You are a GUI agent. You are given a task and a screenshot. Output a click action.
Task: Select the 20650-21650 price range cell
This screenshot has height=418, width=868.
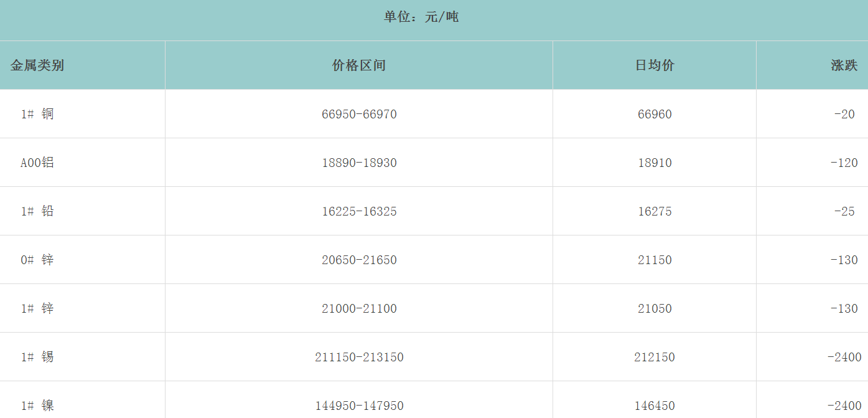[359, 260]
